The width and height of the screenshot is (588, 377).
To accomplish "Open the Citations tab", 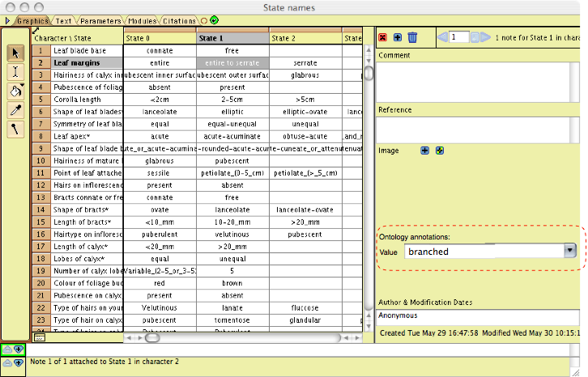I will (x=179, y=21).
